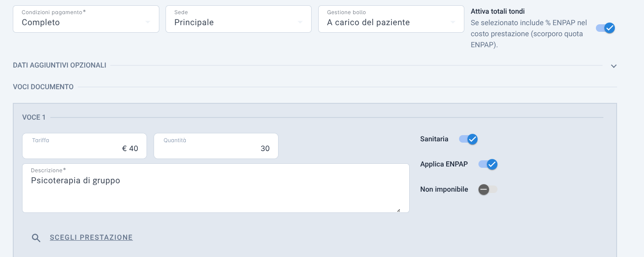Viewport: 644px width, 257px height.
Task: Click the DATI AGGIUNTIVI OPZIONALI section header
Action: click(x=60, y=65)
